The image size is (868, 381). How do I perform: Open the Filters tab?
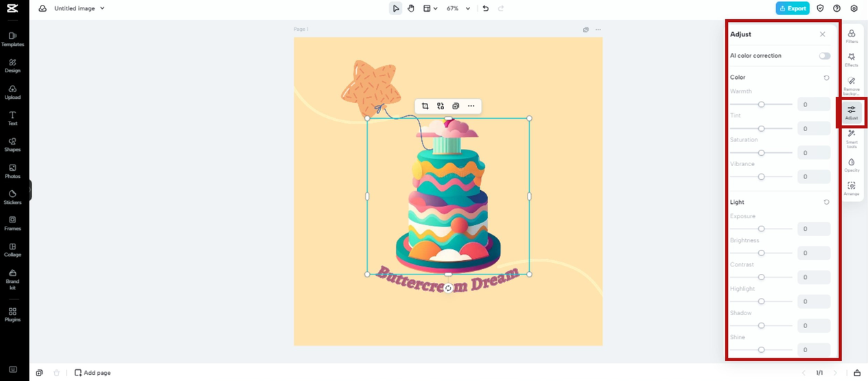pos(852,36)
